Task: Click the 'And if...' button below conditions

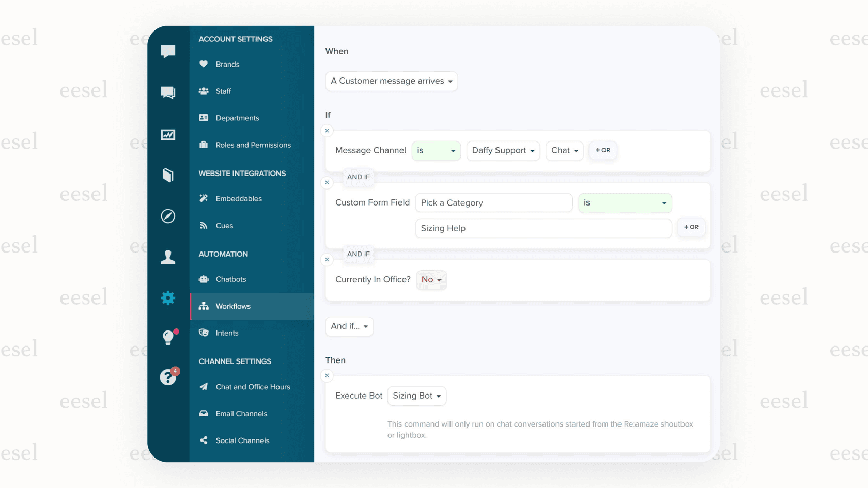Action: (349, 326)
